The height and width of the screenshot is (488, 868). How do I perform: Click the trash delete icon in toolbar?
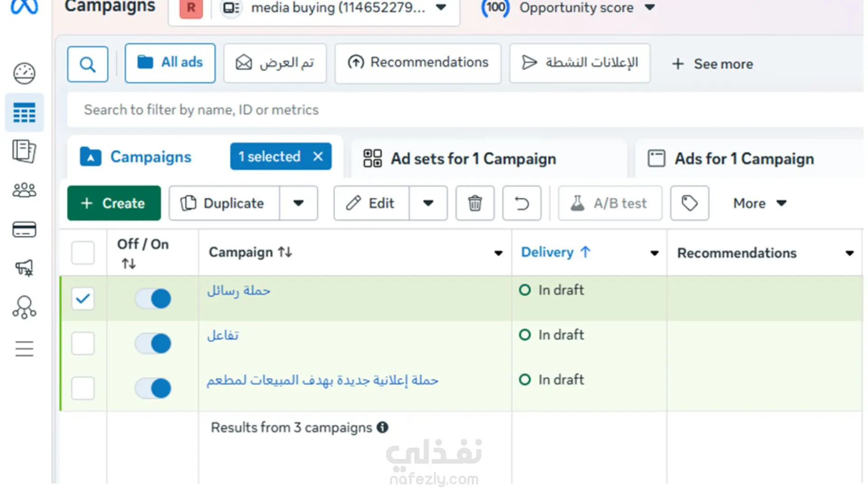(x=475, y=203)
